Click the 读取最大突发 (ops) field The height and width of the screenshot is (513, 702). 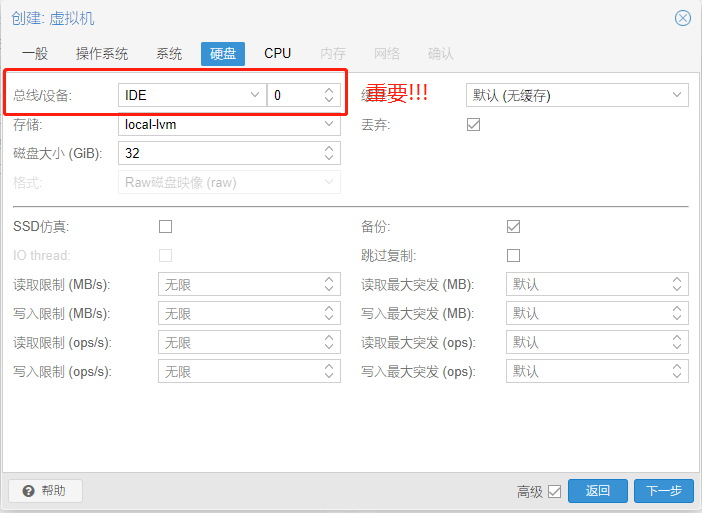click(x=597, y=342)
